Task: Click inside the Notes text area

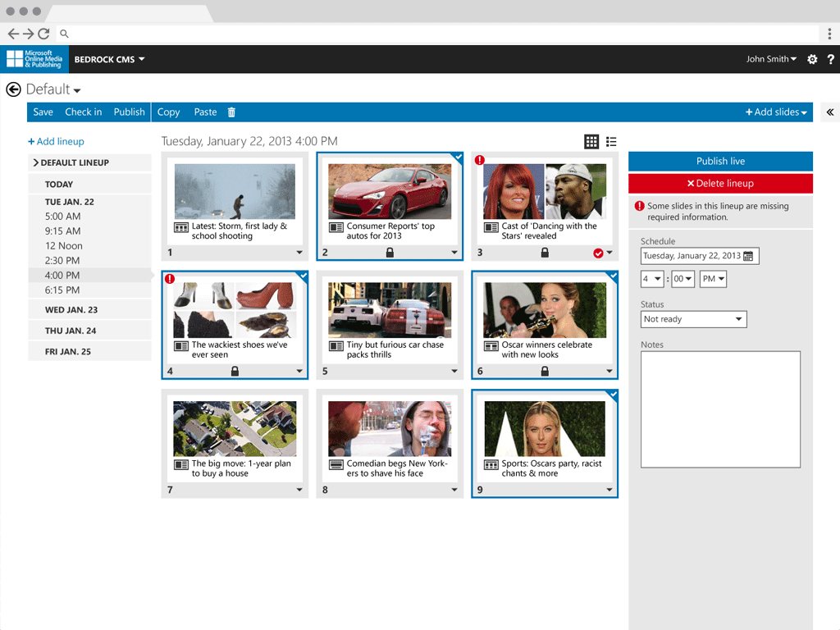Action: point(720,409)
